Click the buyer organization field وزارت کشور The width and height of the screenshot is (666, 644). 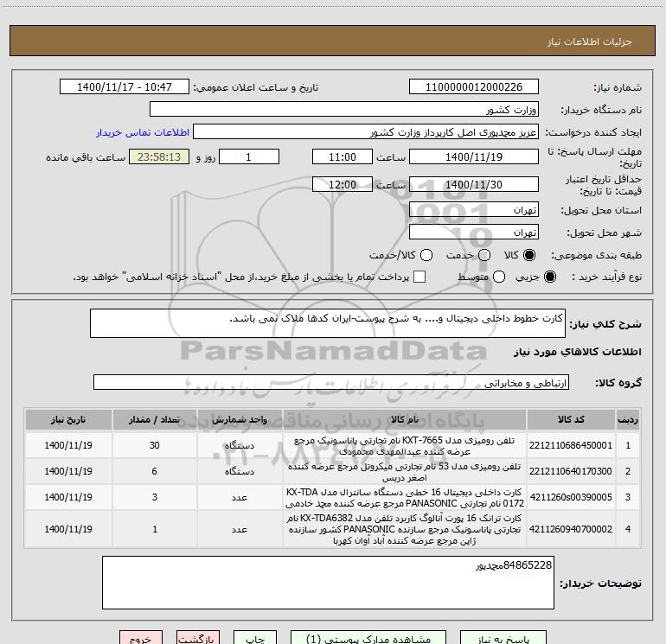pos(344,109)
